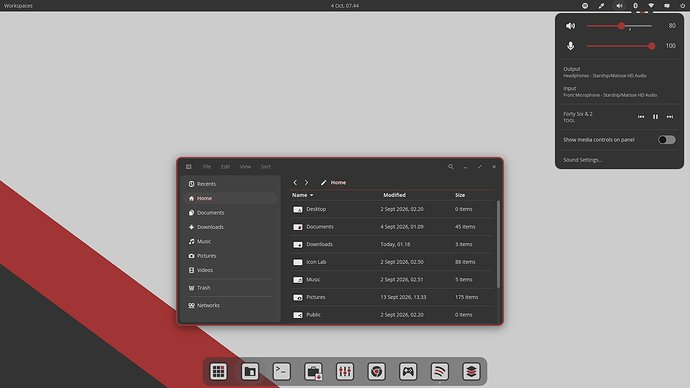Open Sound Settings link
This screenshot has height=388, width=690.
583,160
